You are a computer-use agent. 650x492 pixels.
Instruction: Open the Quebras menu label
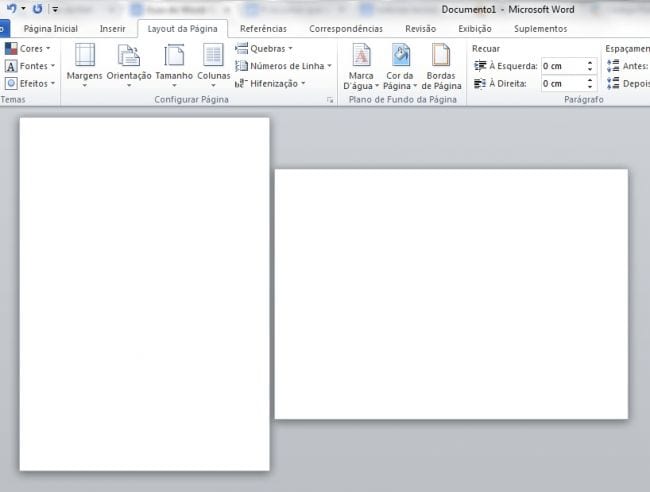coord(268,48)
